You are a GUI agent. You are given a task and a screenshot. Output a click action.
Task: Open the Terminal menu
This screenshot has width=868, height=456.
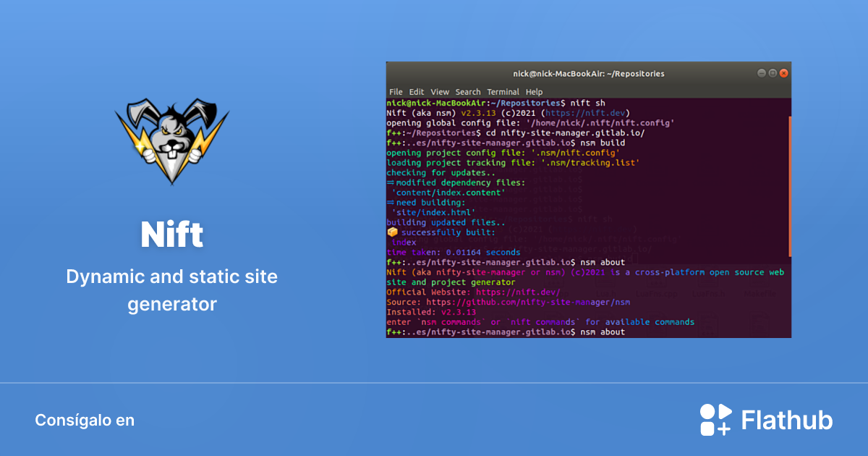pos(503,92)
